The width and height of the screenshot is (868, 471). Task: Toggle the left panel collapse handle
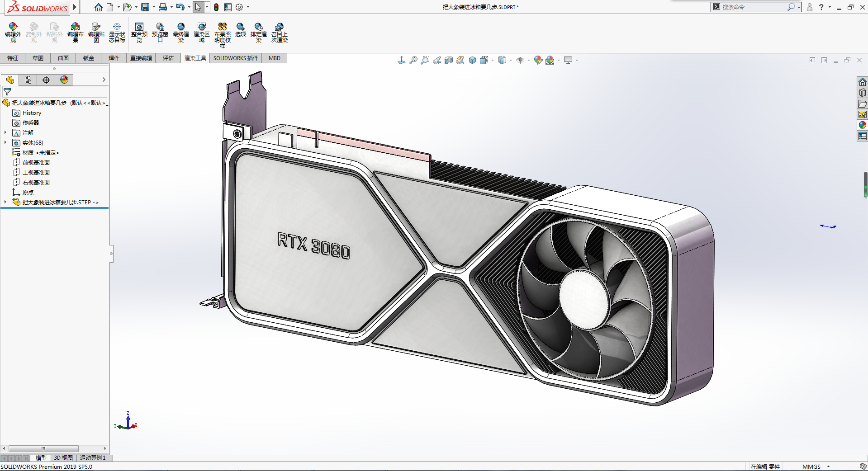click(111, 254)
